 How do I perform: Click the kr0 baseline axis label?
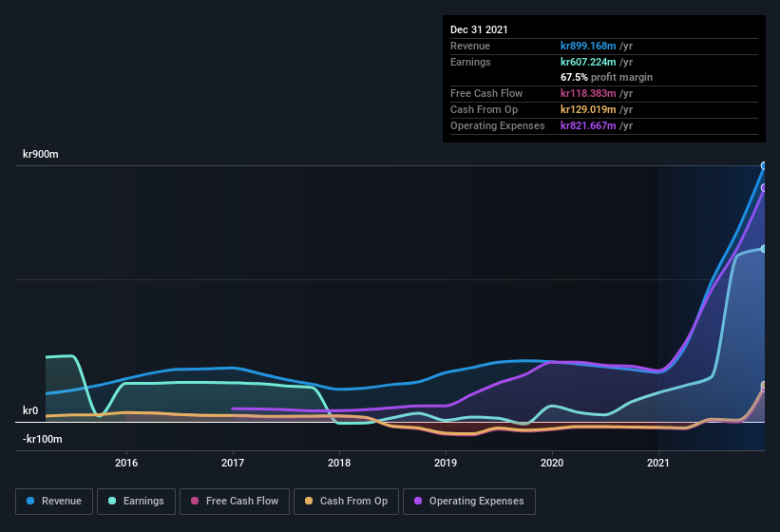[x=30, y=411]
